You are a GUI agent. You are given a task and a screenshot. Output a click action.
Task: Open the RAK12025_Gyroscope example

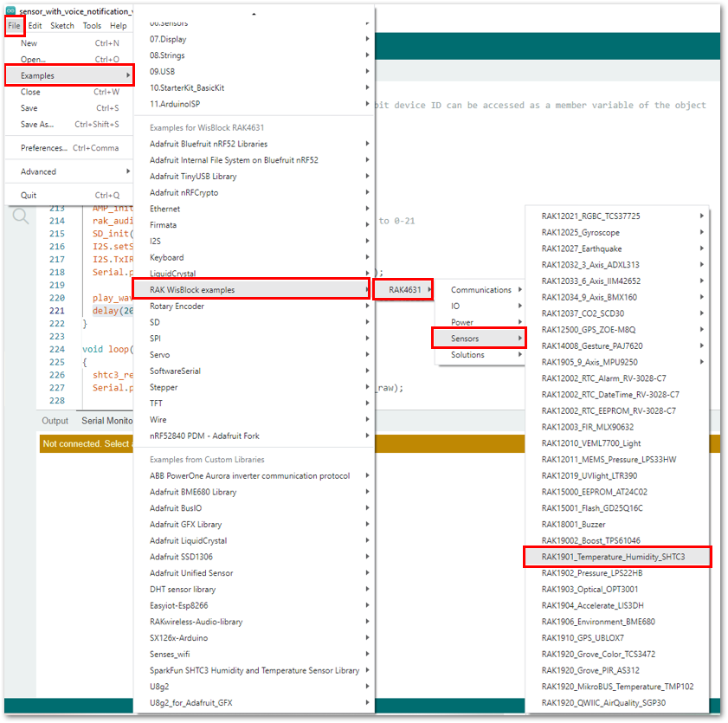tap(582, 232)
